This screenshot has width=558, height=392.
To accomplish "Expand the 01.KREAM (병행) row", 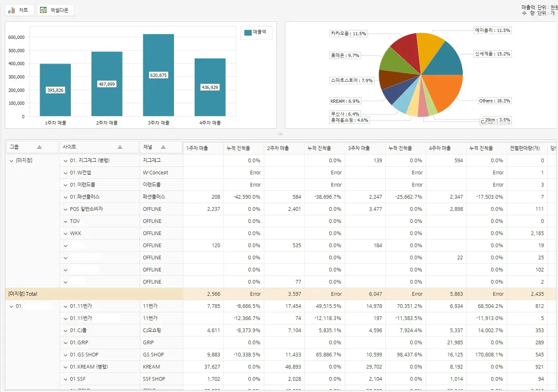I will [66, 367].
